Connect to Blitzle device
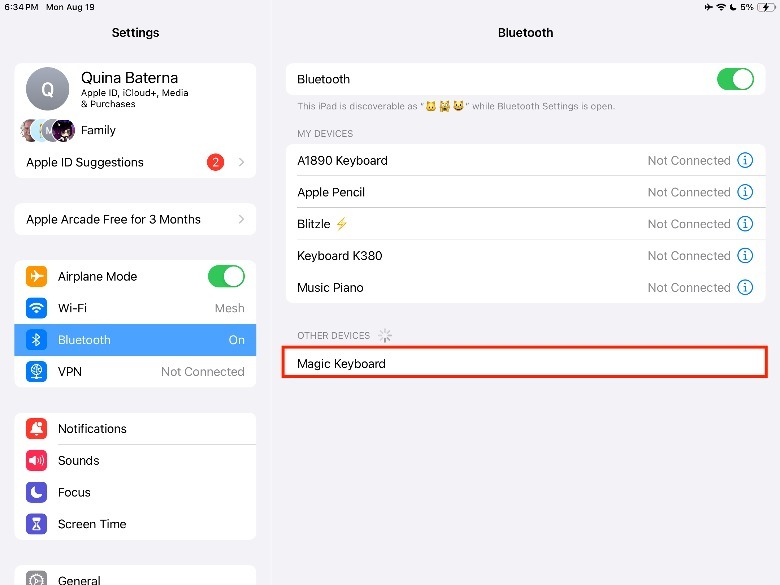780x585 pixels. 525,224
